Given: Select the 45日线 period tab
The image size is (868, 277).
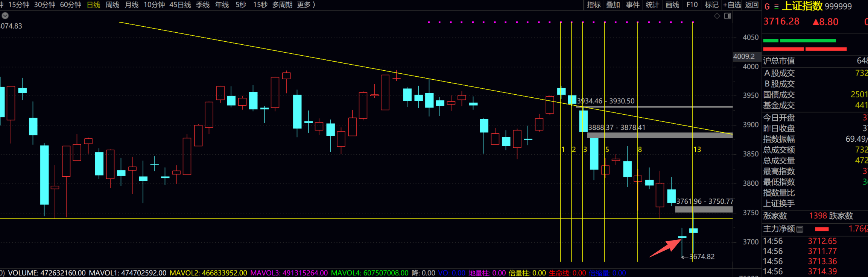Looking at the screenshot, I should 180,5.
